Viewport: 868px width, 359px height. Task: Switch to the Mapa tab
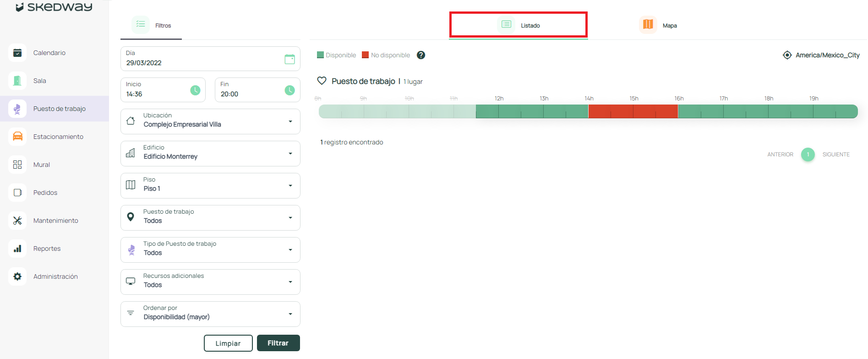[x=659, y=25]
